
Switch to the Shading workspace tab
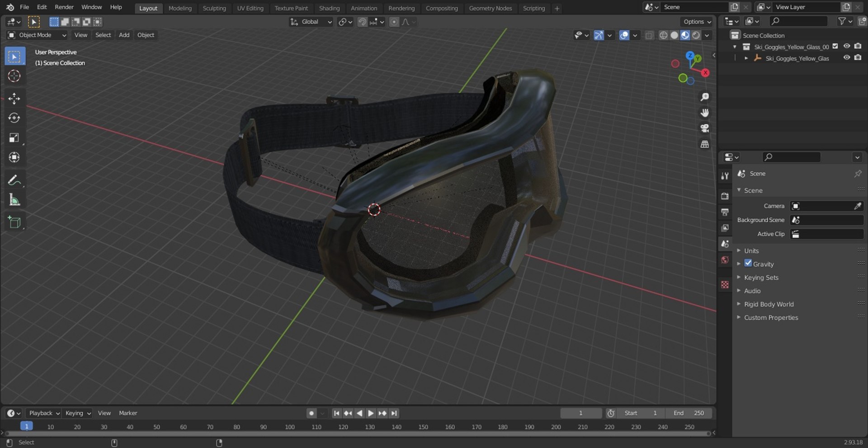(329, 8)
